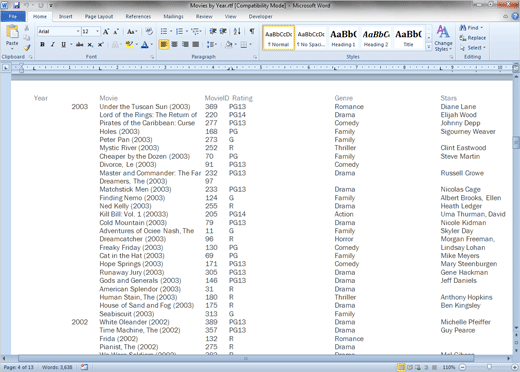The image size is (520, 372).
Task: Open the Change Case dropdown
Action: click(132, 31)
